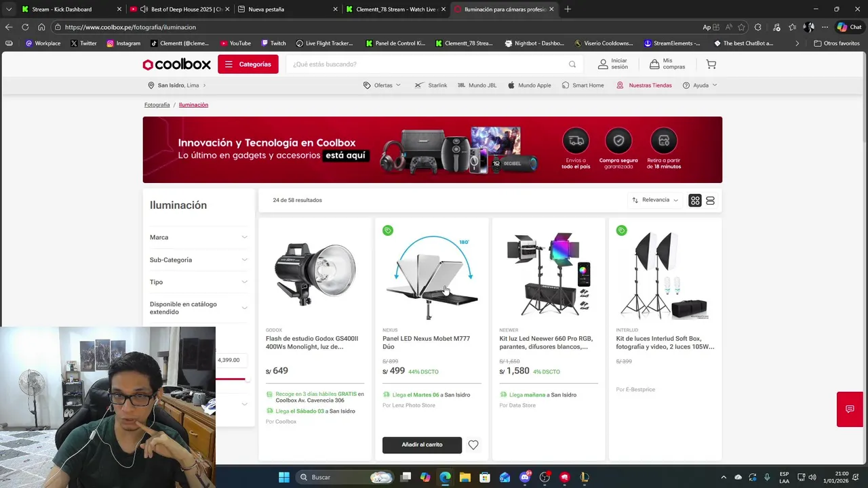This screenshot has width=868, height=488.
Task: Click Godox flash product image
Action: (315, 275)
